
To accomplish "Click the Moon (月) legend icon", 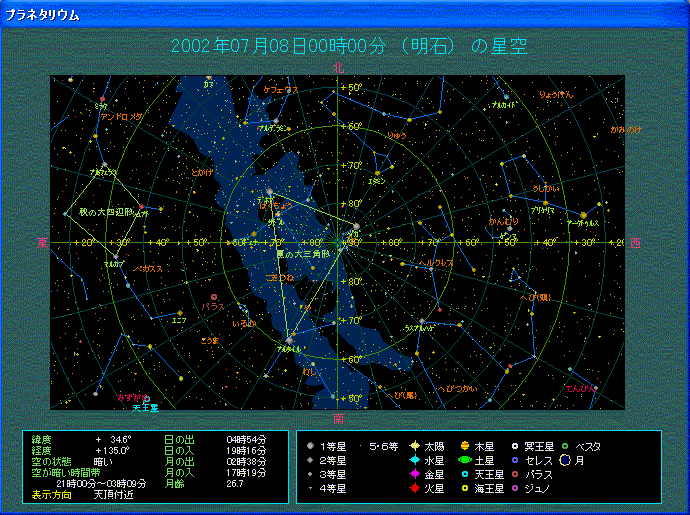I will tap(564, 460).
